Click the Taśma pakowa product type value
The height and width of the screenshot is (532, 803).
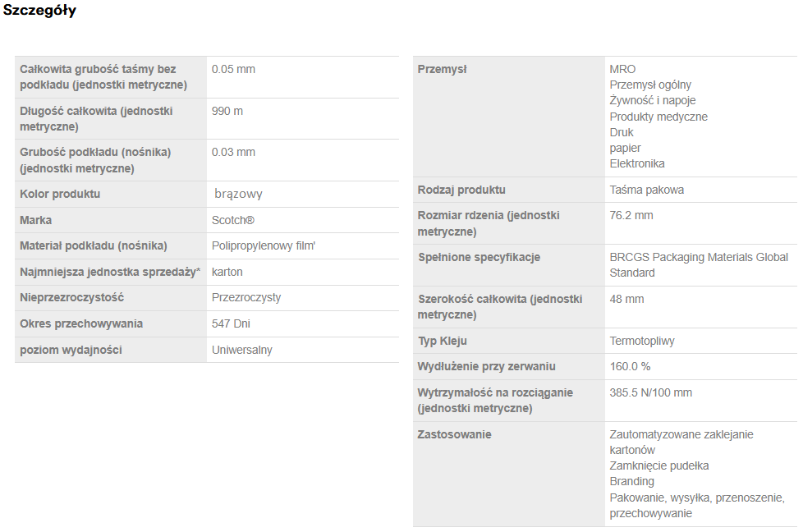point(647,190)
